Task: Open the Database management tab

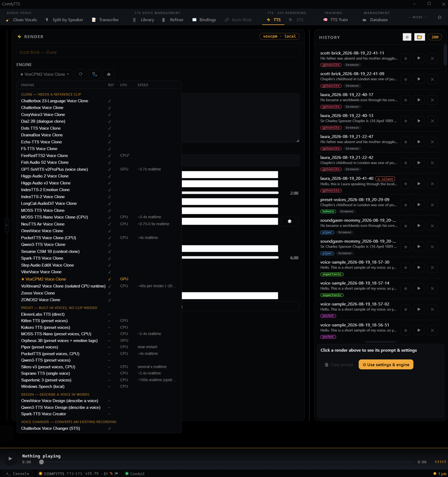Action: click(375, 20)
